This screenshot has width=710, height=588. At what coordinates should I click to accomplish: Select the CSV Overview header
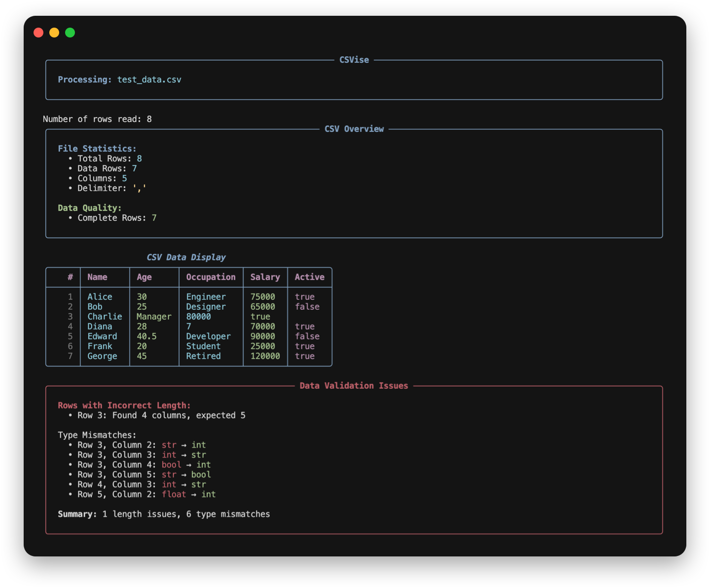pyautogui.click(x=354, y=129)
